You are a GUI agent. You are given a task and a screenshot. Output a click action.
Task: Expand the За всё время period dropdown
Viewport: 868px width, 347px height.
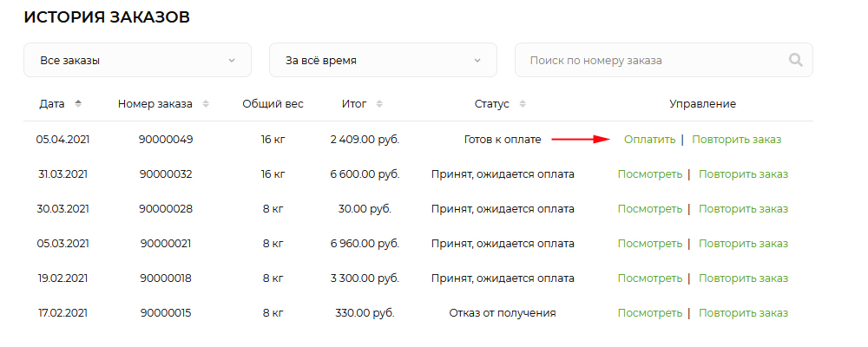(383, 61)
